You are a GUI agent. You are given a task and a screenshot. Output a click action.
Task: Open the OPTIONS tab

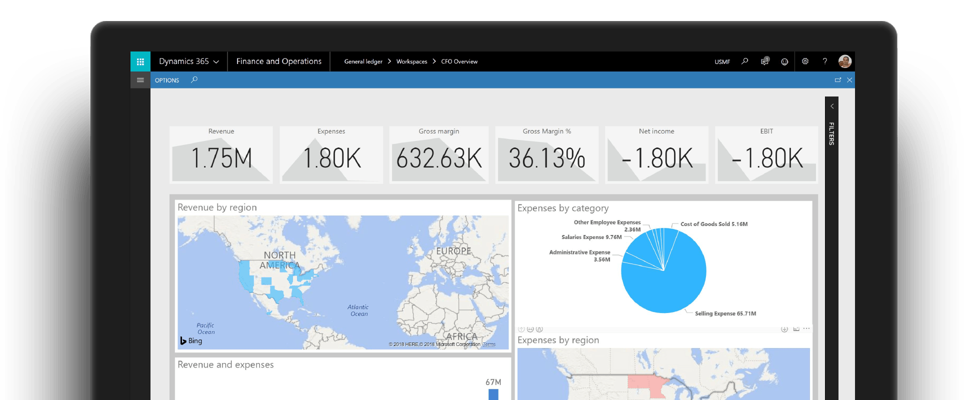[166, 80]
